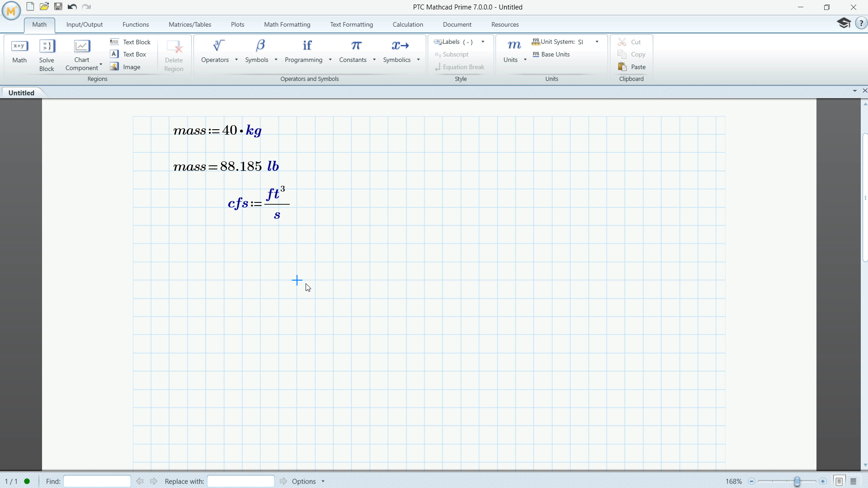
Task: Expand the find Options dropdown
Action: click(x=323, y=482)
